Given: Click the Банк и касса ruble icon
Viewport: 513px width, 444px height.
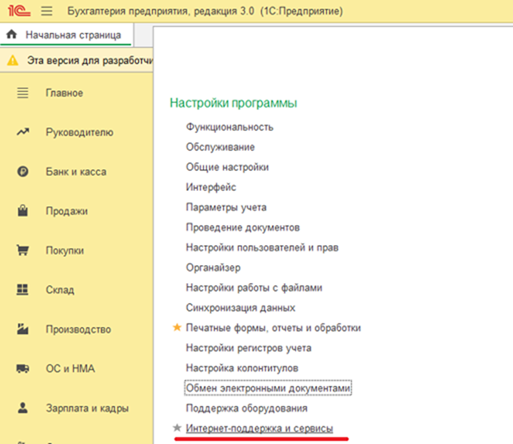Looking at the screenshot, I should (x=23, y=172).
